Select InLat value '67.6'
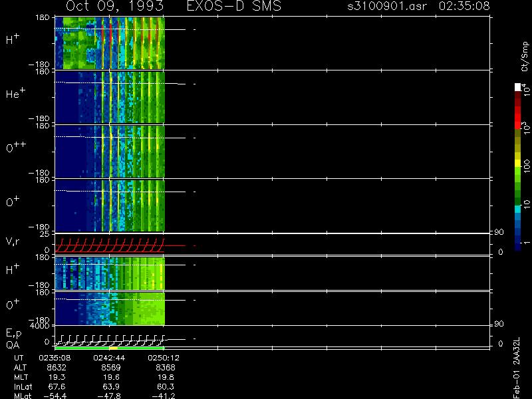This screenshot has height=399, width=532. pyautogui.click(x=57, y=386)
